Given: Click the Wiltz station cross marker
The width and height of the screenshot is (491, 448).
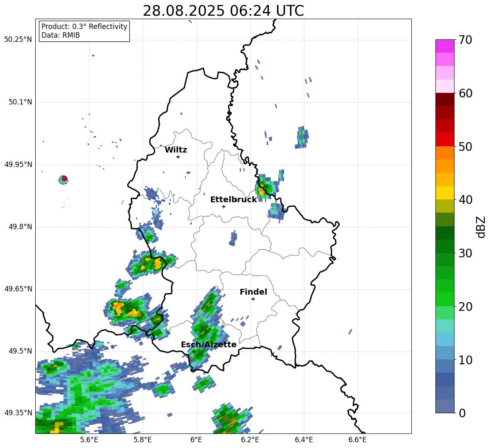Looking at the screenshot, I should [x=178, y=157].
